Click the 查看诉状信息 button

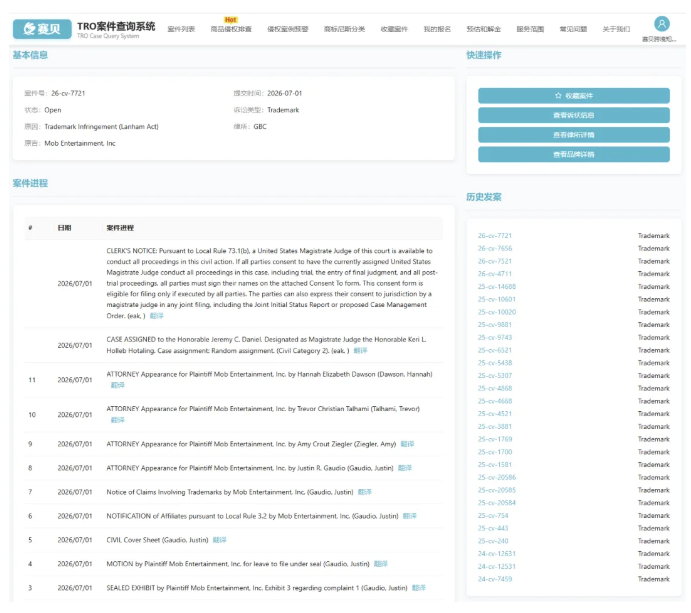573,115
